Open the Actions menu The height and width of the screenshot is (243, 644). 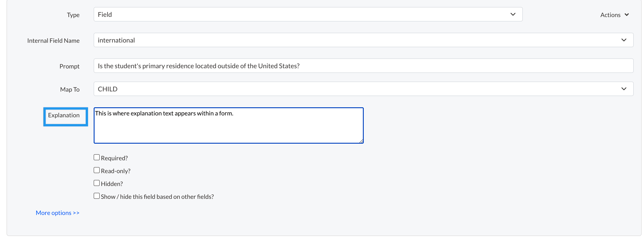610,15
